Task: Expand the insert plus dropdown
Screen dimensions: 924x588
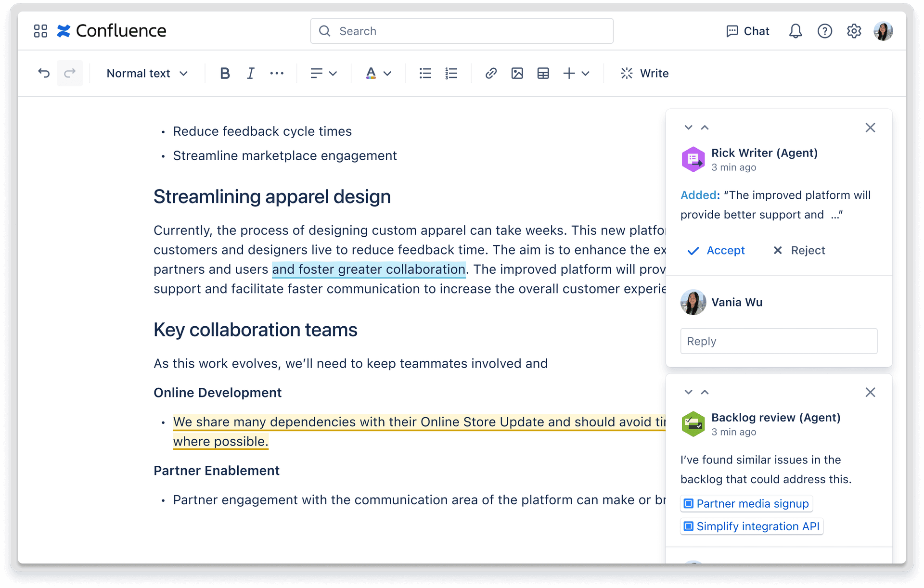Action: pyautogui.click(x=576, y=73)
